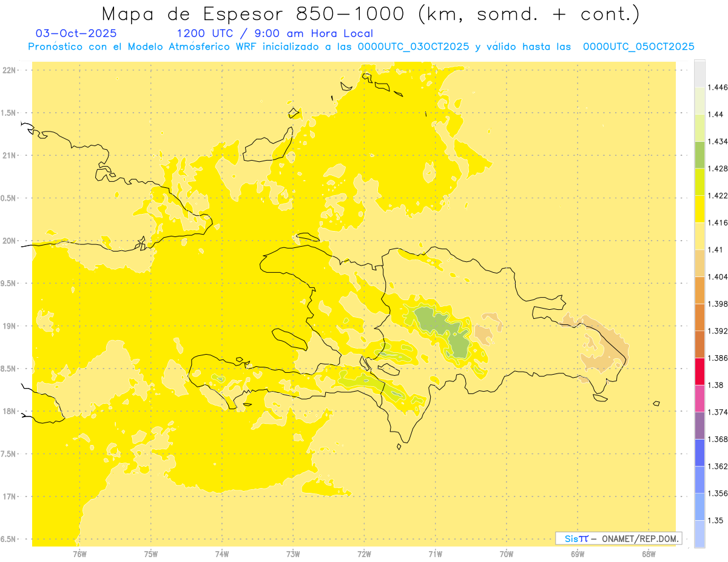Click the longitude label "72W"

pyautogui.click(x=365, y=554)
